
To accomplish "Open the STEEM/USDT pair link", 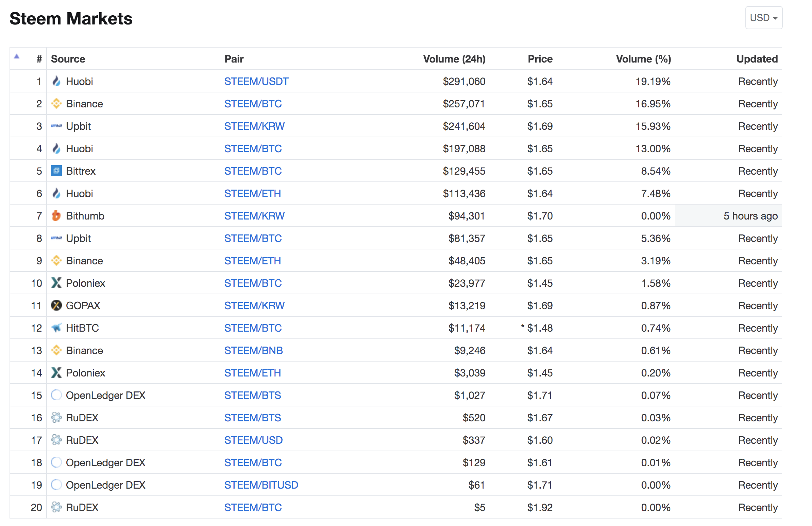I will pos(256,81).
